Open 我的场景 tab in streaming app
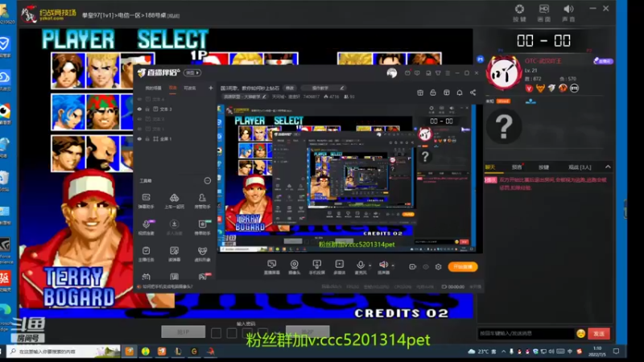 (x=153, y=88)
